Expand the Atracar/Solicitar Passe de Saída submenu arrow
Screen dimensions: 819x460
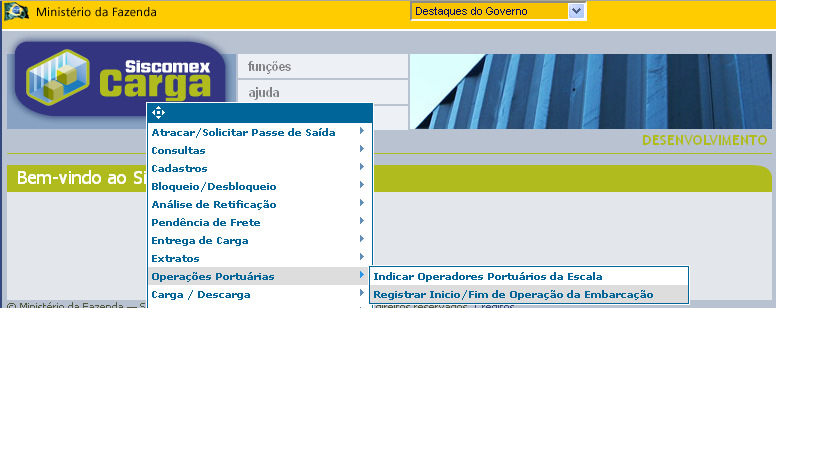(x=361, y=131)
